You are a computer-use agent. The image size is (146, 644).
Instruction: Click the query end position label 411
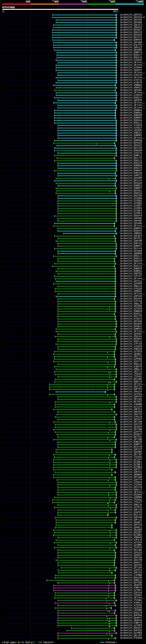coord(115,11)
